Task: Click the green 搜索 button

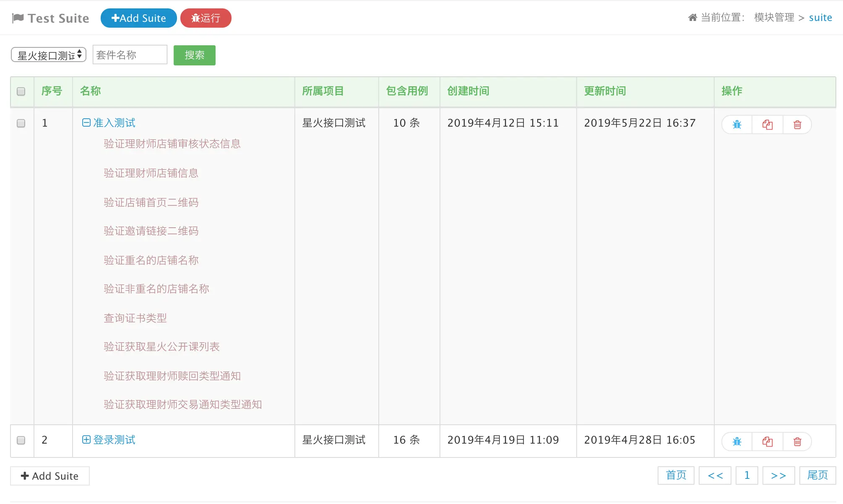Action: tap(195, 55)
